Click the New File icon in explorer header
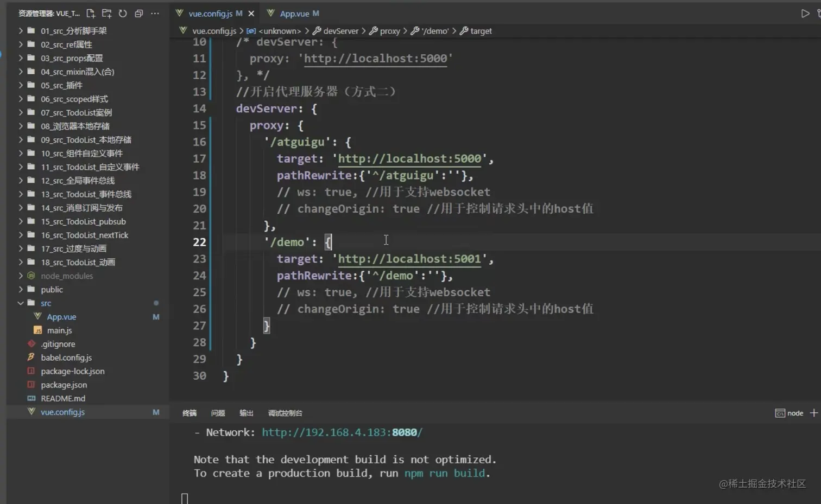821x504 pixels. 91,13
